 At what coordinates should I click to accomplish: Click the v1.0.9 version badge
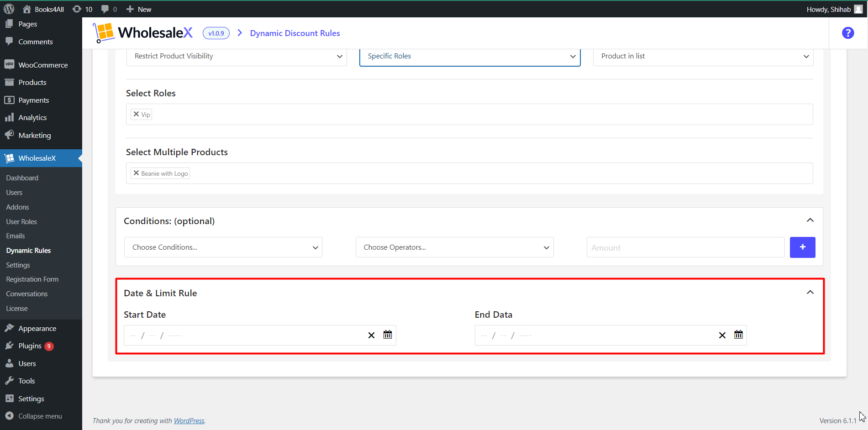(216, 33)
